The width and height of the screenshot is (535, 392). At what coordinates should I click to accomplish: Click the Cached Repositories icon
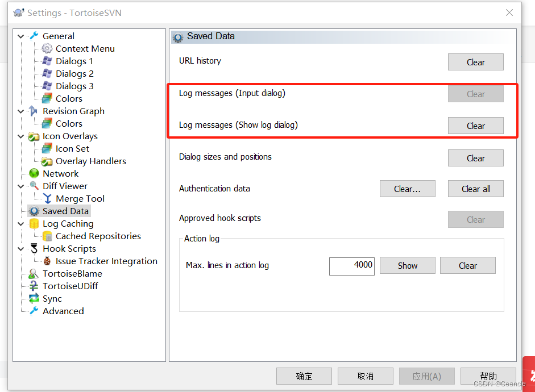pos(47,236)
